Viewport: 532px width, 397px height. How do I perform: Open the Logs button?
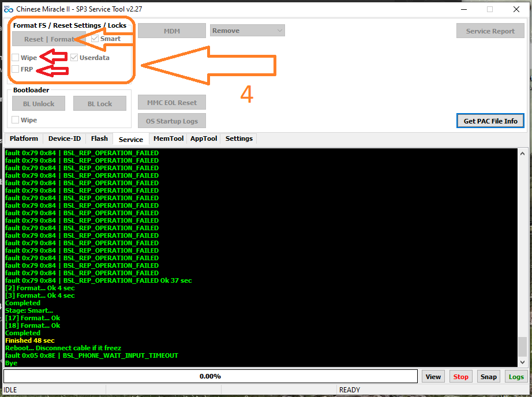[x=516, y=377]
